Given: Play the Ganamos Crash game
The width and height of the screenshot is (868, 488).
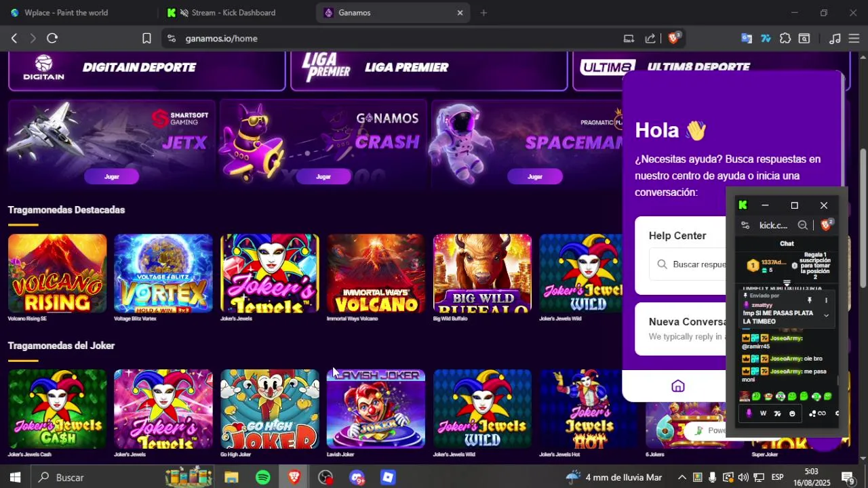Looking at the screenshot, I should [323, 176].
